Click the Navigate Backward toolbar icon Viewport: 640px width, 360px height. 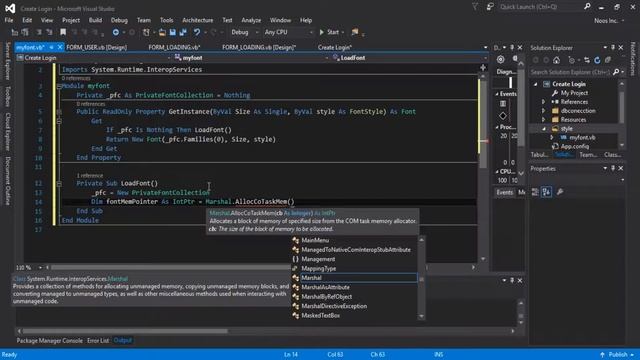pos(116,32)
